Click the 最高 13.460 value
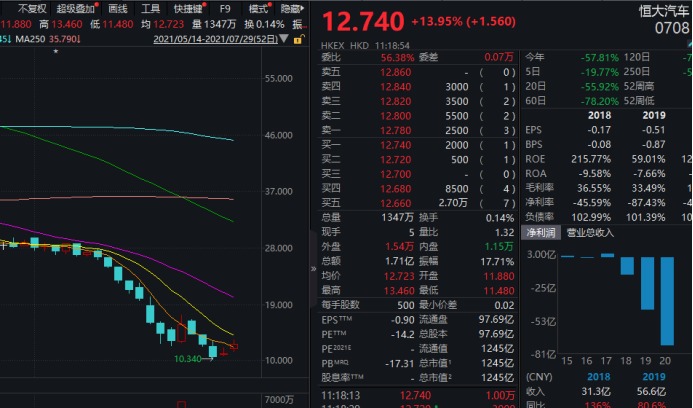The width and height of the screenshot is (693, 408). click(399, 291)
